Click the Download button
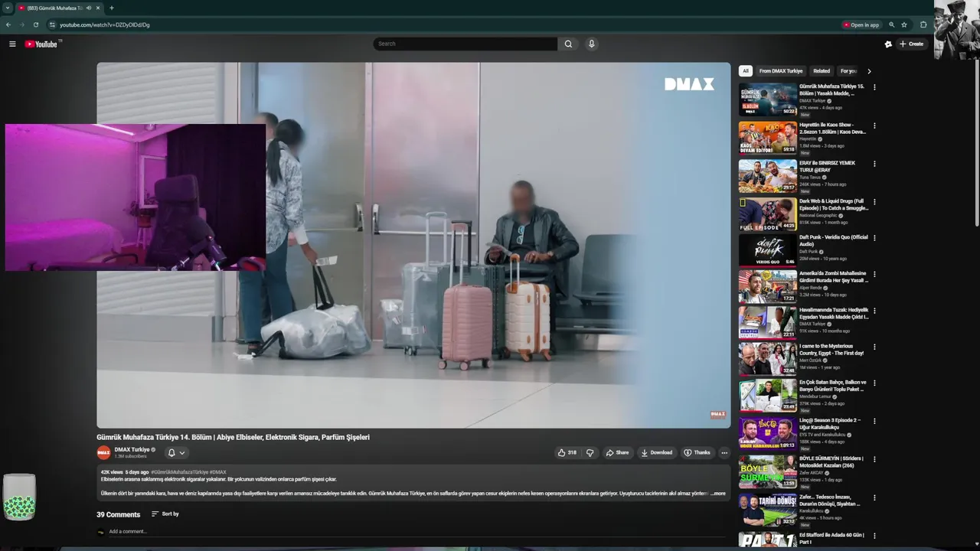This screenshot has height=551, width=980. [x=657, y=452]
